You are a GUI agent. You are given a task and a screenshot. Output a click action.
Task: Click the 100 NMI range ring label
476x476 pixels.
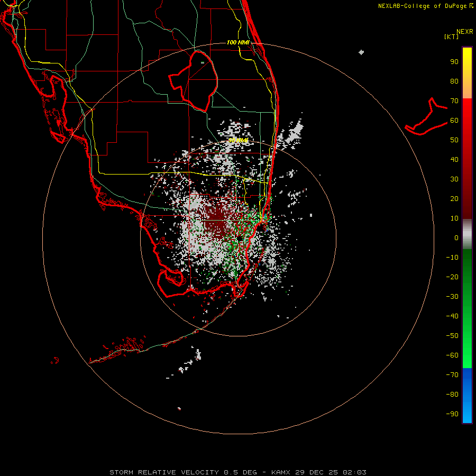click(x=238, y=42)
